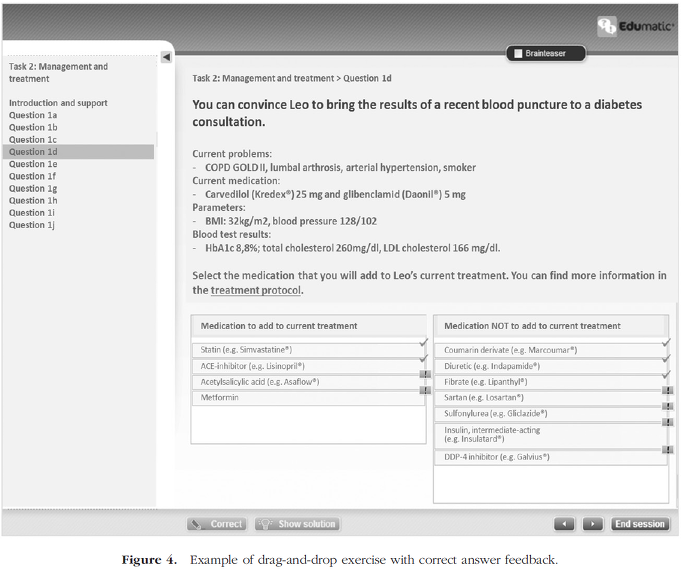Screen dimensions: 683x572
Task: Toggle the Brainteaser checkbox
Action: (518, 54)
